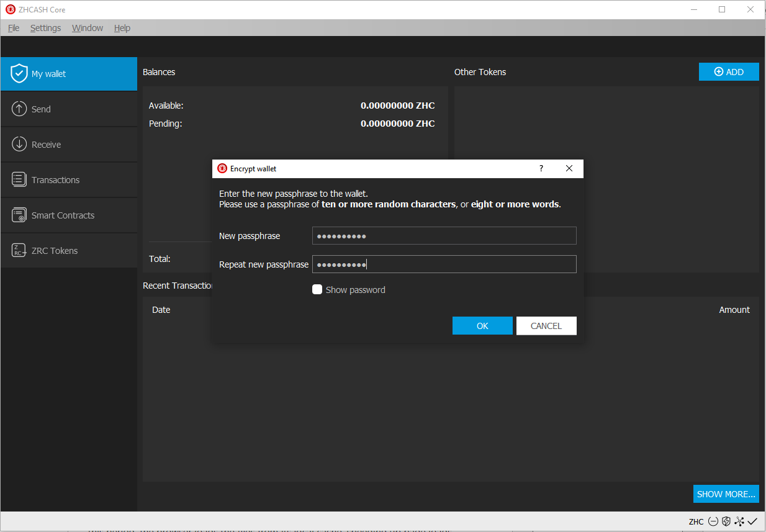
Task: Click the Available: label
Action: pyautogui.click(x=166, y=106)
